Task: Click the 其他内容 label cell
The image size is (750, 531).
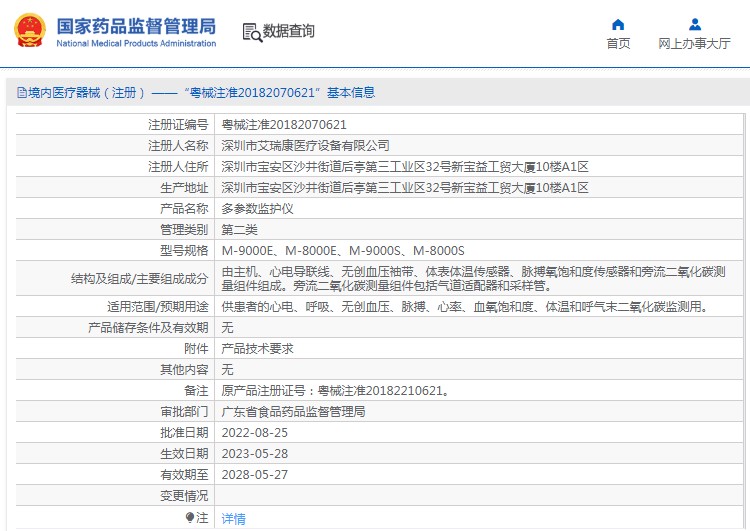Action: 115,370
